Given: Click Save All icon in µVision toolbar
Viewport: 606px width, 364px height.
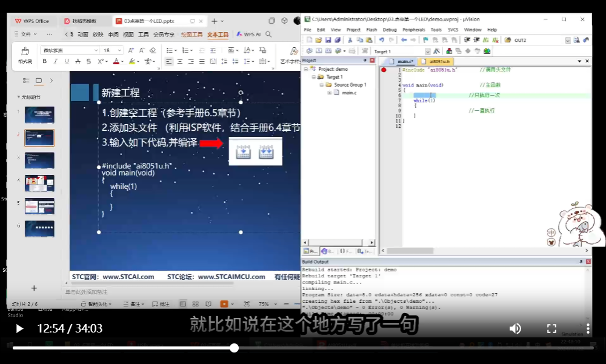Looking at the screenshot, I should pyautogui.click(x=337, y=40).
